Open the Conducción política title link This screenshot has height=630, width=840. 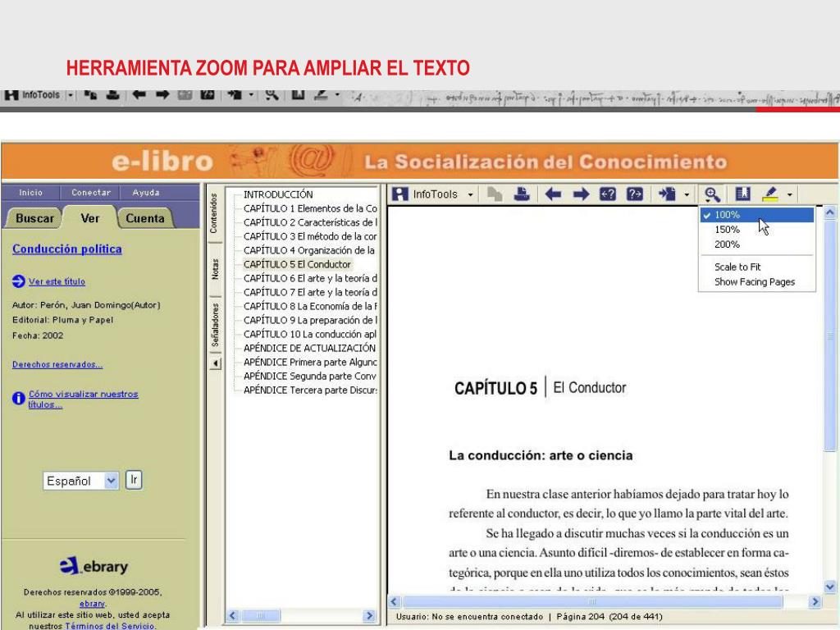(67, 249)
